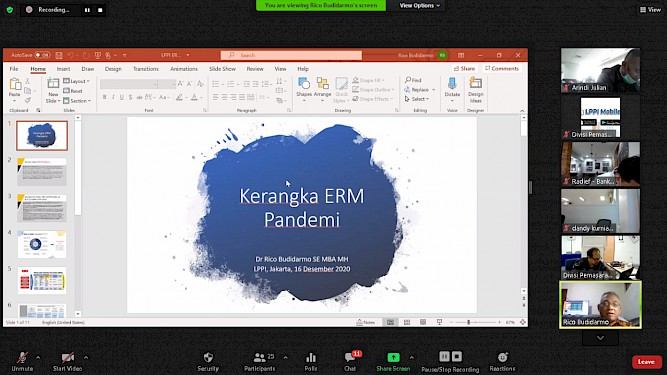The image size is (667, 375).
Task: Open Design Ideas in ribbon
Action: (x=476, y=90)
